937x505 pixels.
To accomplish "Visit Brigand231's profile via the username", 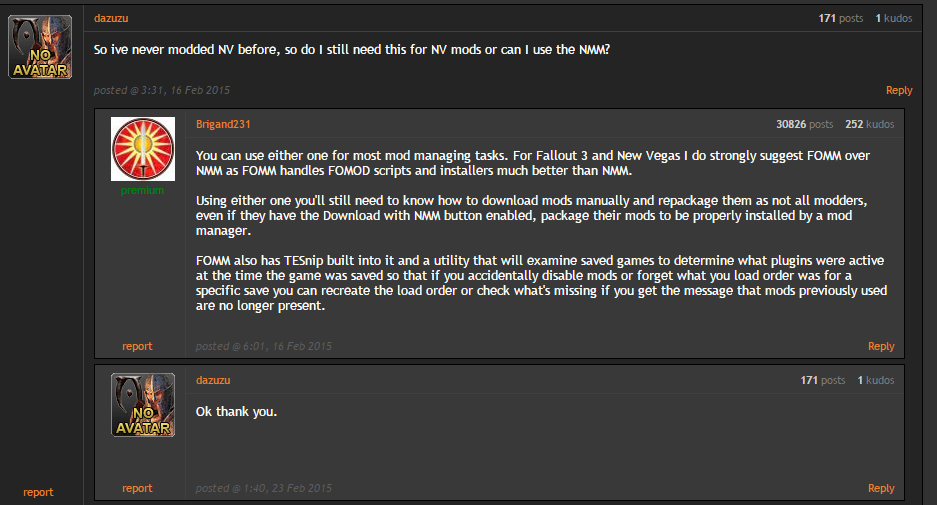I will coord(223,124).
